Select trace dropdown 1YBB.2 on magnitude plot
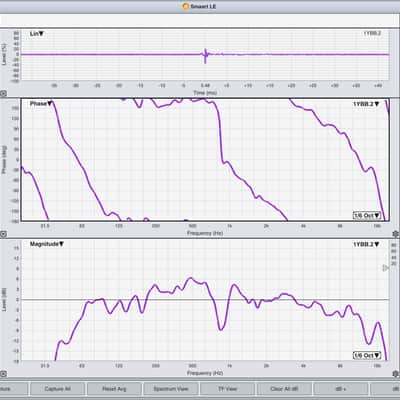 [366, 244]
